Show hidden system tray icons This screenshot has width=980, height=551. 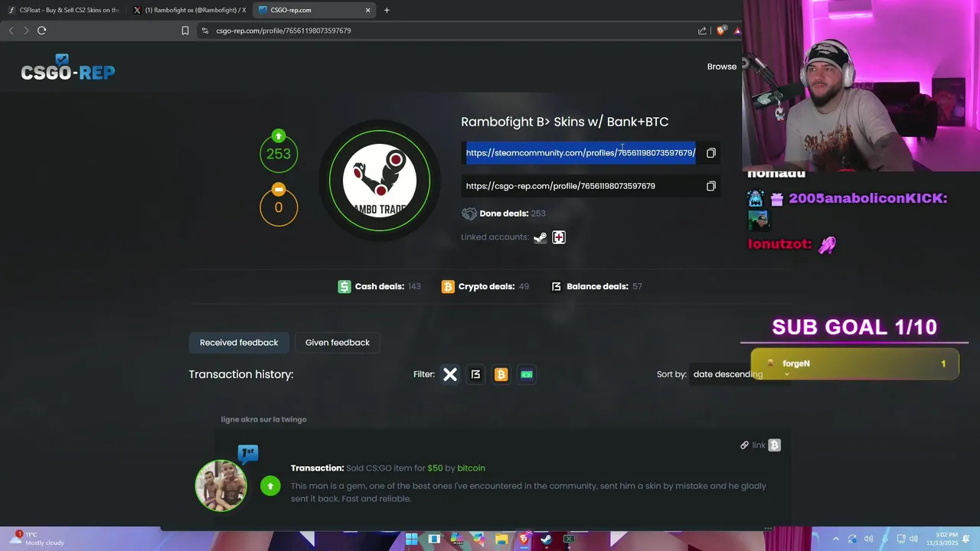click(835, 540)
